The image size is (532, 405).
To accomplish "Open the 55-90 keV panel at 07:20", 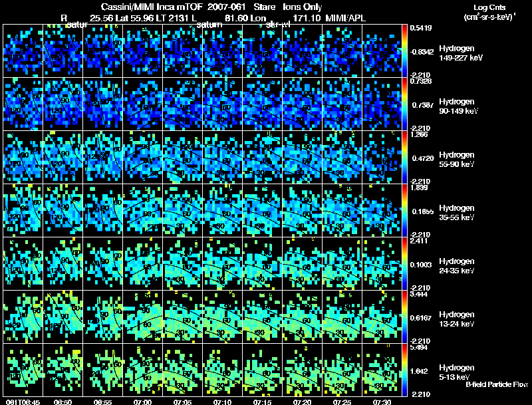I will pos(303,158).
